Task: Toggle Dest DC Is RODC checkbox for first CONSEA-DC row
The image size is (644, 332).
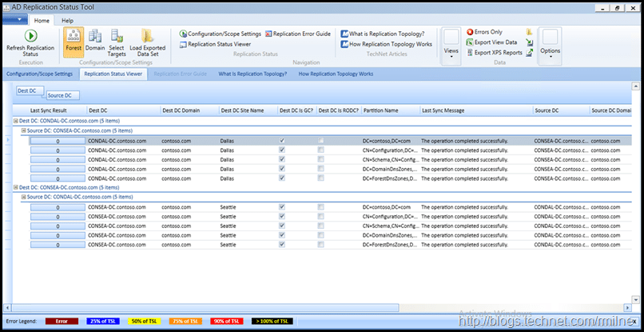Action: point(320,207)
